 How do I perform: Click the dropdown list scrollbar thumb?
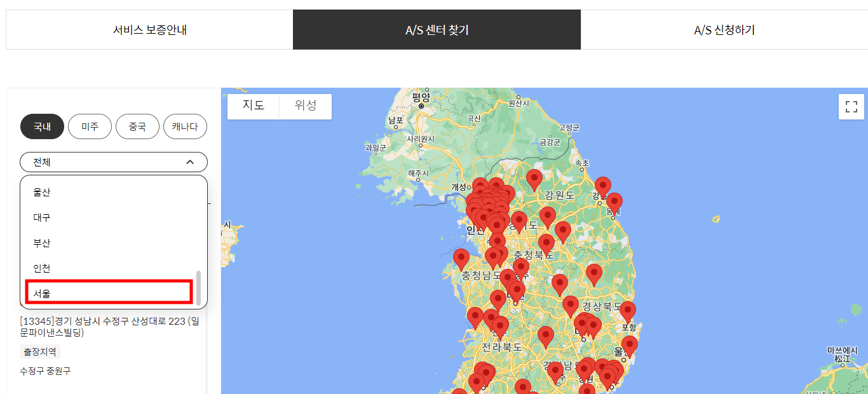(x=199, y=288)
